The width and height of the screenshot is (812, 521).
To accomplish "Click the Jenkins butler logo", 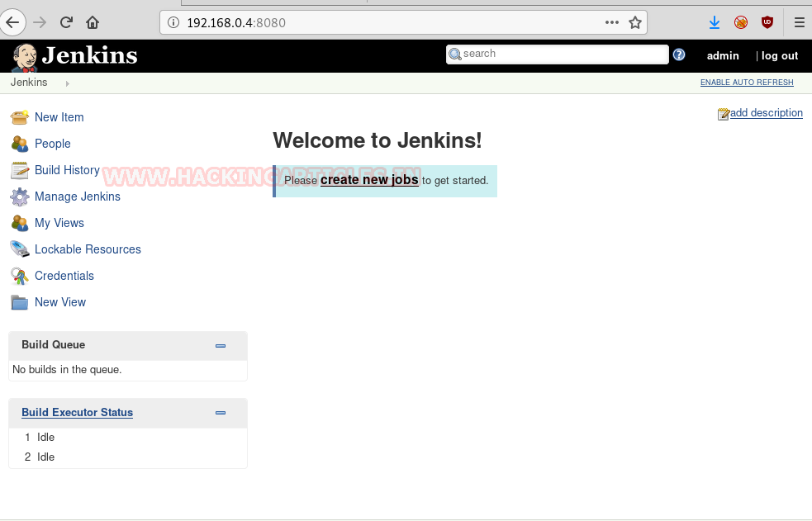I will (x=24, y=58).
